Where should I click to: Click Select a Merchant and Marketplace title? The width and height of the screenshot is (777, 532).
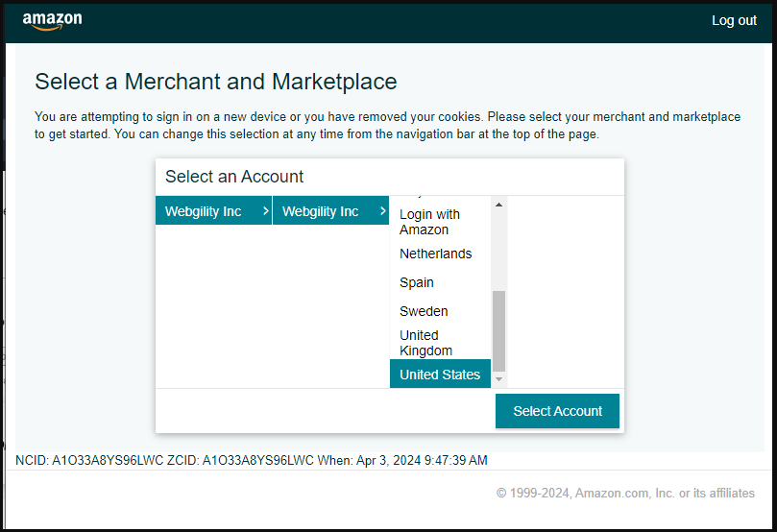215,82
